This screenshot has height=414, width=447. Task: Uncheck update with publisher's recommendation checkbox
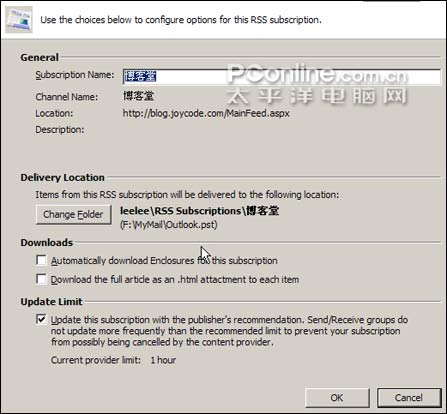tap(41, 319)
